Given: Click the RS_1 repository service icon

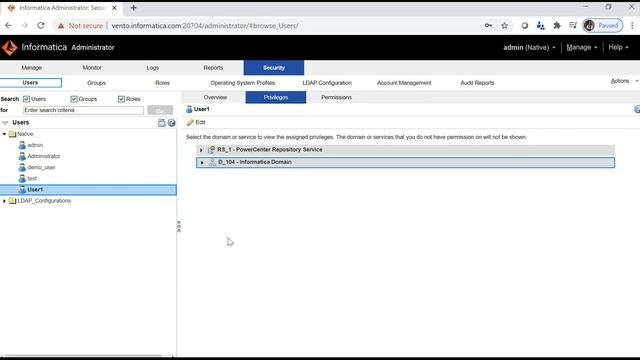Looking at the screenshot, I should (211, 150).
